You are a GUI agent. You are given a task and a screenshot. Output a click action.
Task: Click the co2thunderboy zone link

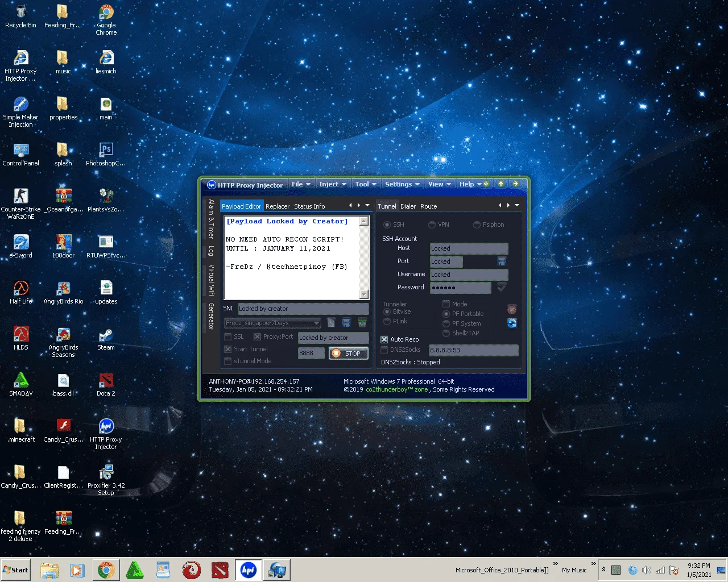point(397,389)
